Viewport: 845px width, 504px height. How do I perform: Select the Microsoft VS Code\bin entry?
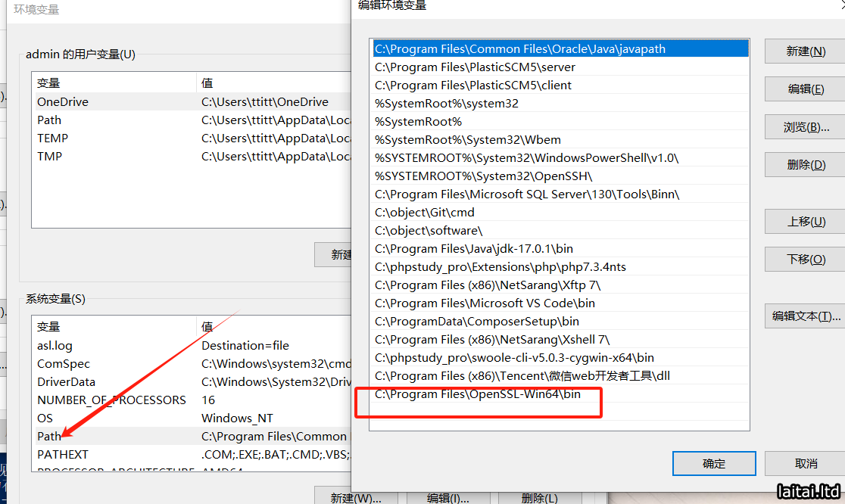485,303
